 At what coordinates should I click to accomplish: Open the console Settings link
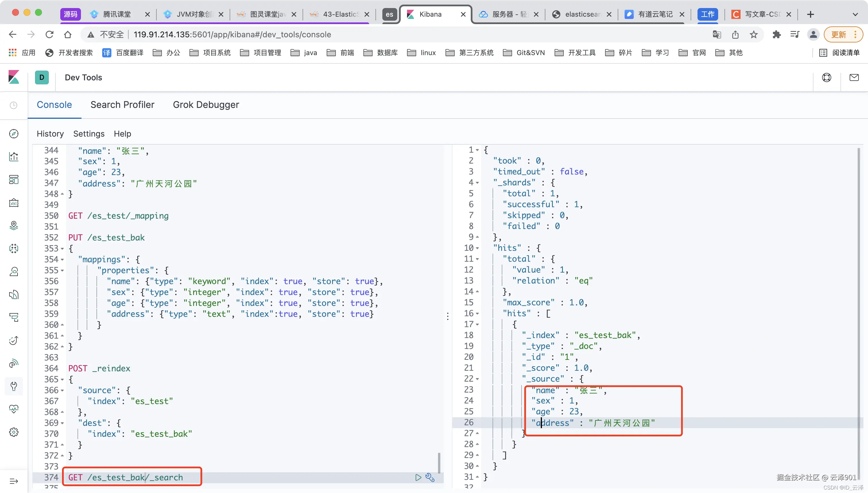click(x=89, y=134)
